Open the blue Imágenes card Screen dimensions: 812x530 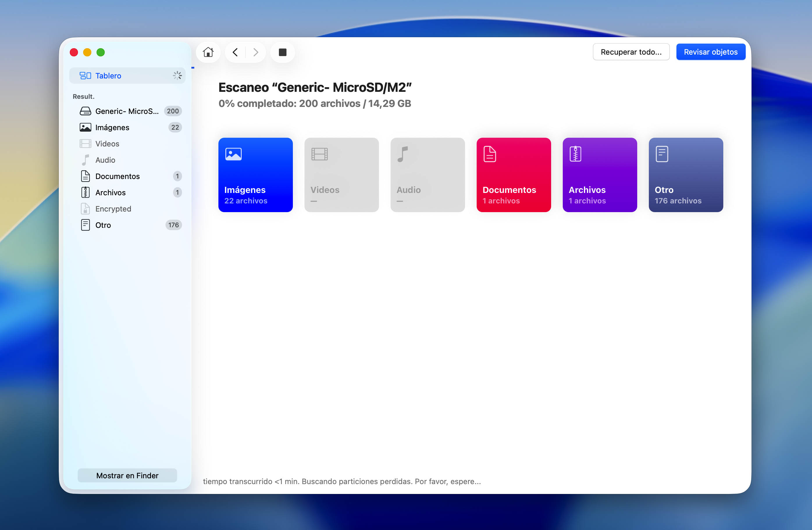pyautogui.click(x=256, y=175)
